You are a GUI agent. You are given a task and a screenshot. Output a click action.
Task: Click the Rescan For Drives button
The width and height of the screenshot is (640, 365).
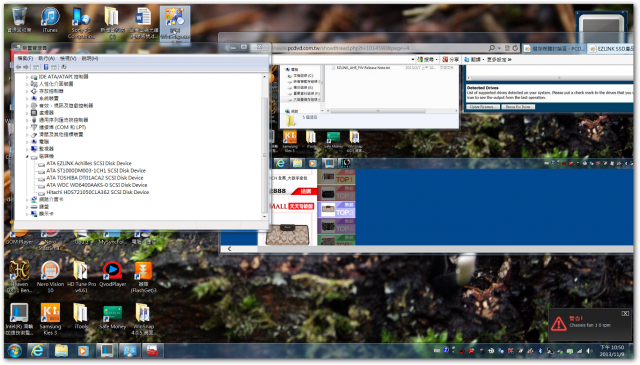click(518, 107)
